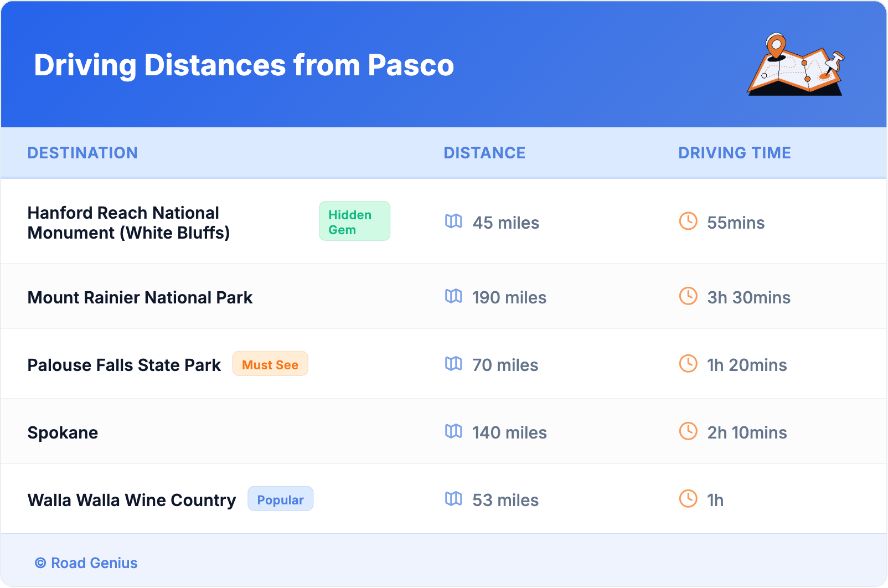Open the Road Genius copyright link
The image size is (888, 588).
(x=86, y=563)
